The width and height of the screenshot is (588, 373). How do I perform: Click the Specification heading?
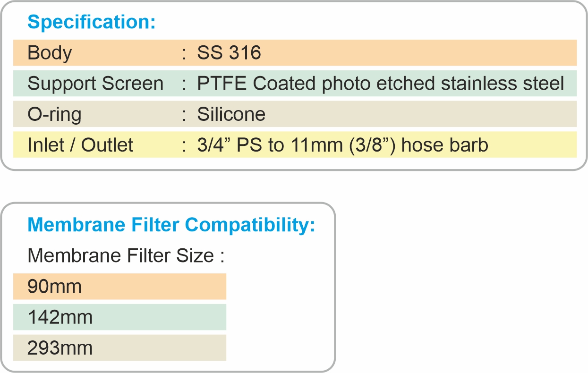(92, 23)
